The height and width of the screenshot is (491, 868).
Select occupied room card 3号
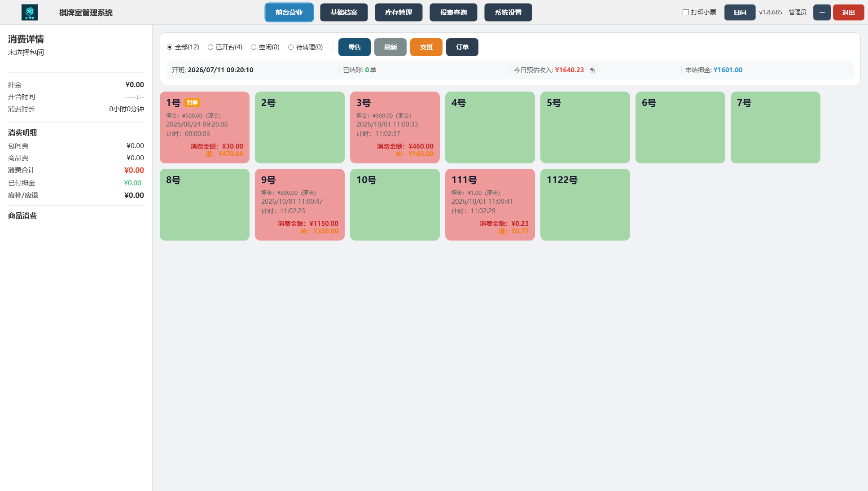(x=395, y=127)
